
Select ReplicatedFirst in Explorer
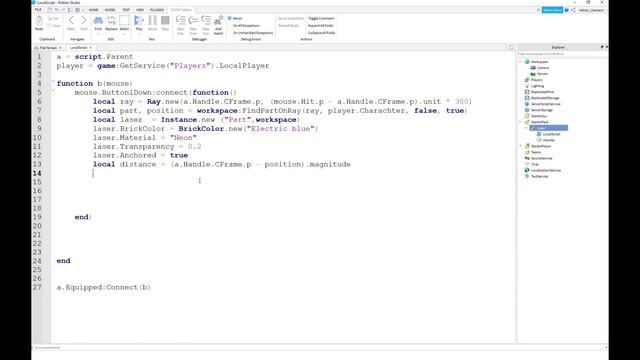pyautogui.click(x=539, y=92)
